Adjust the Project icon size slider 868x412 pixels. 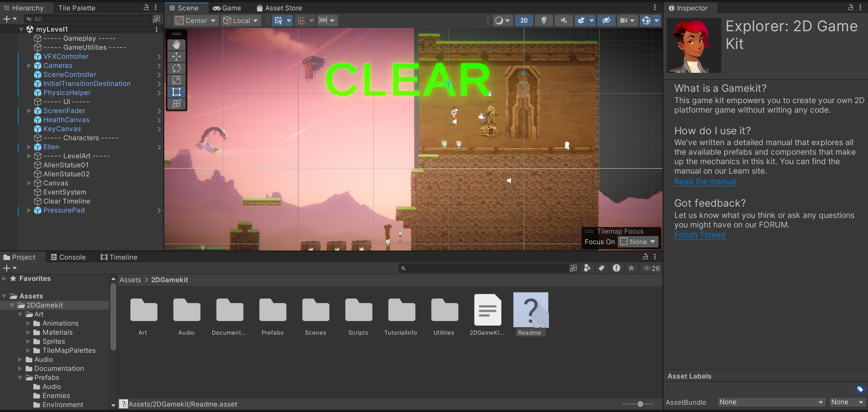coord(640,404)
